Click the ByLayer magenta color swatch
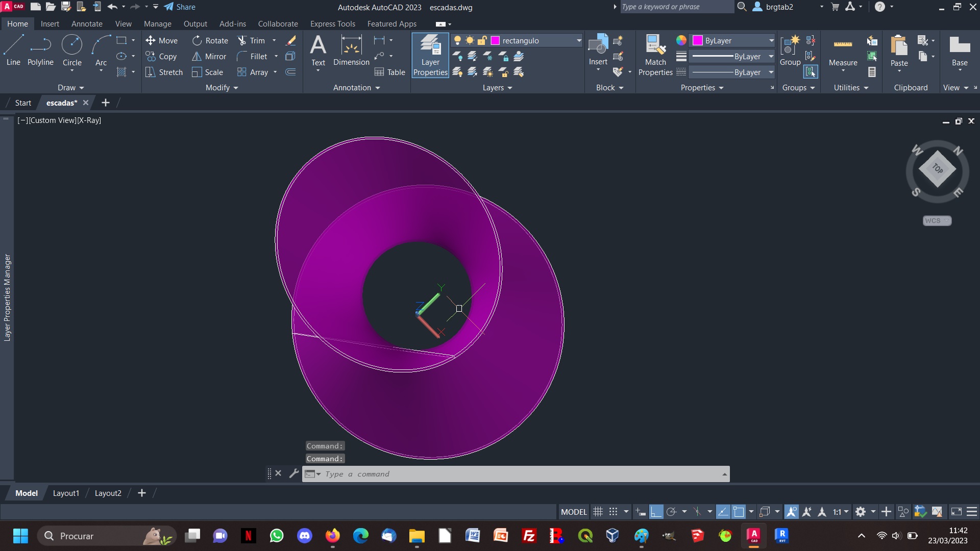 click(x=697, y=41)
